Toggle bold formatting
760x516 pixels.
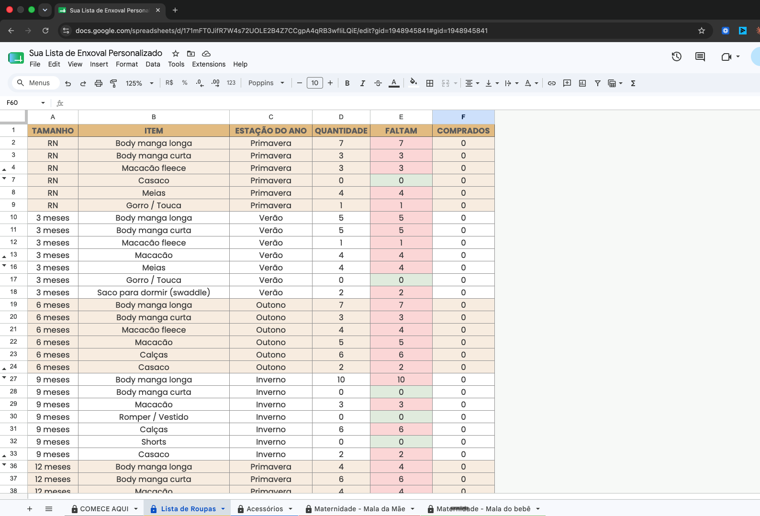click(347, 83)
